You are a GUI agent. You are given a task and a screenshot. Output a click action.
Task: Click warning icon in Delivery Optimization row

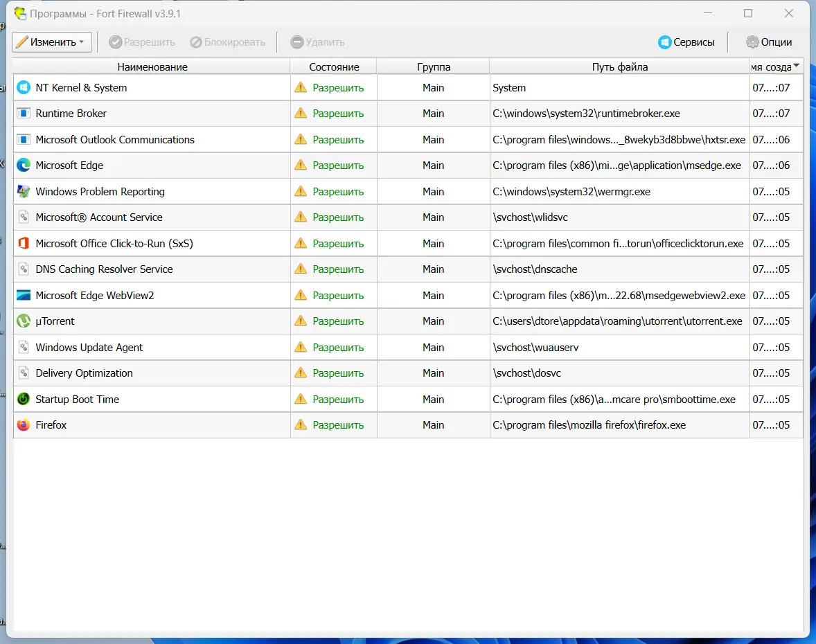point(300,373)
